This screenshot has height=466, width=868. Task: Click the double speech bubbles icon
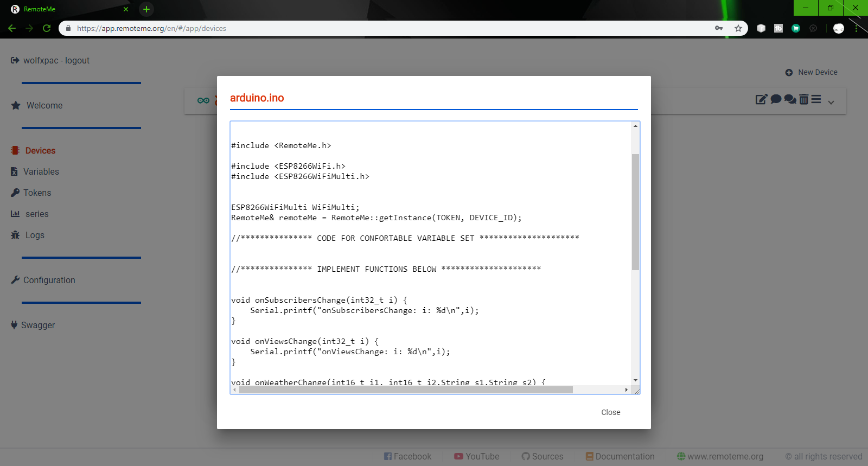click(790, 99)
